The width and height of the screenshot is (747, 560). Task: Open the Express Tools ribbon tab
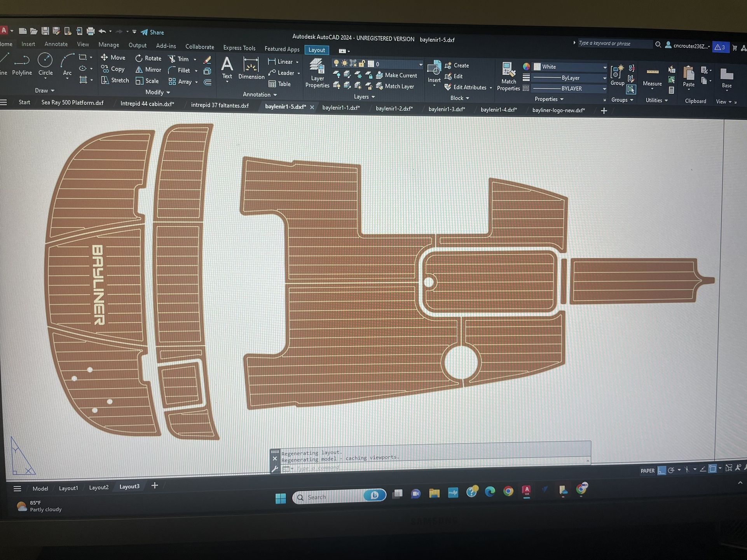(x=239, y=48)
